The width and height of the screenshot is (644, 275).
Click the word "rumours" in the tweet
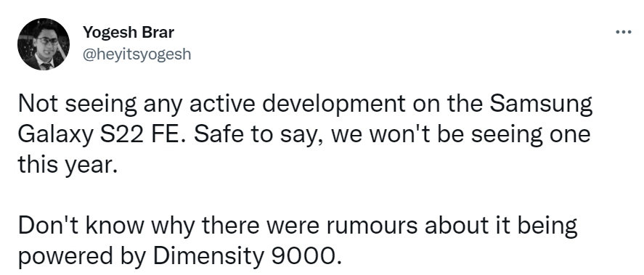pos(373,226)
